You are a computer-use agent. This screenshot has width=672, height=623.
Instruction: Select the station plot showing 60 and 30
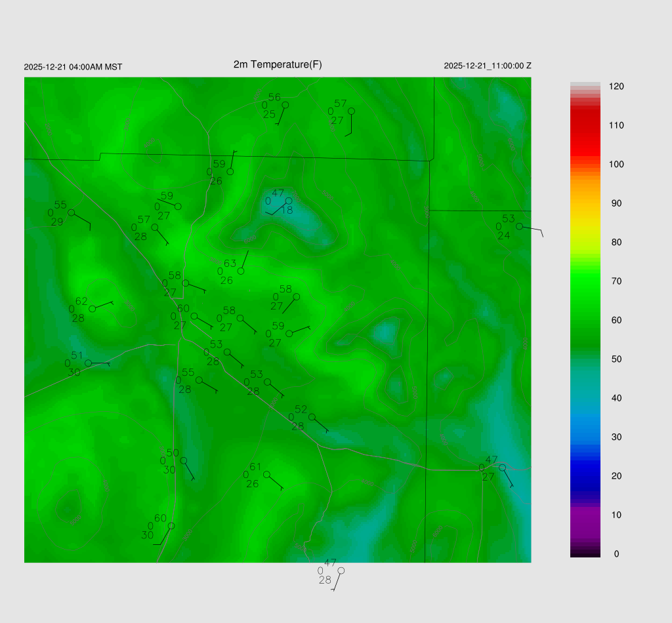(171, 526)
